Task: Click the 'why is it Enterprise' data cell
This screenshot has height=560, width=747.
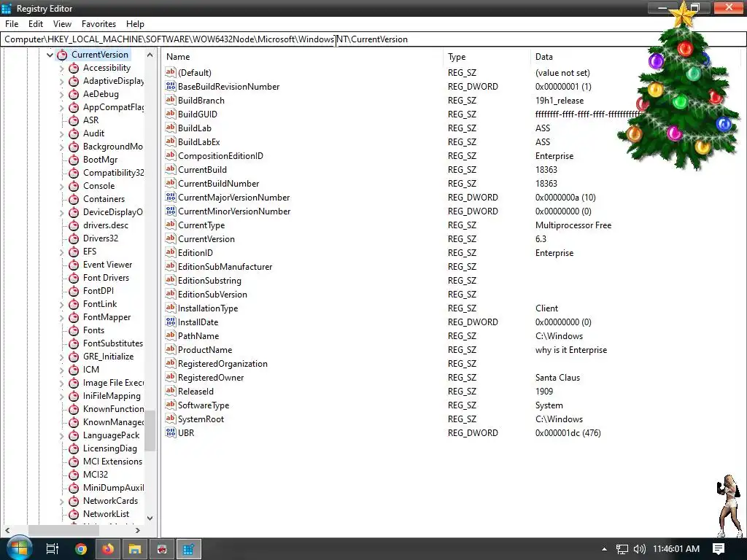Action: tap(571, 350)
